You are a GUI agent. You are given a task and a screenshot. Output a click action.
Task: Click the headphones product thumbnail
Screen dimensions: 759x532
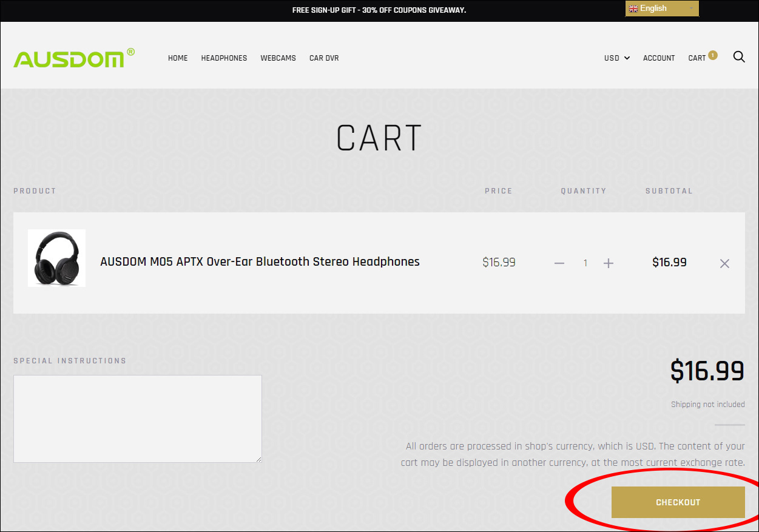[56, 258]
